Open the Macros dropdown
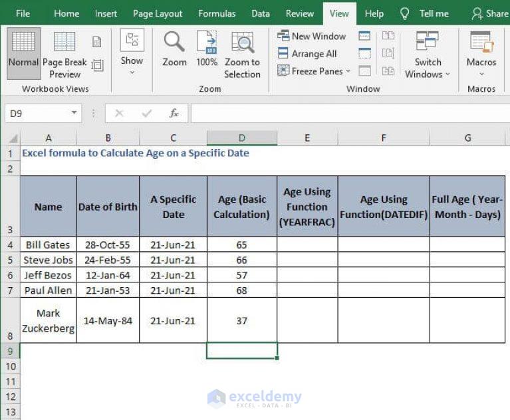 481,54
